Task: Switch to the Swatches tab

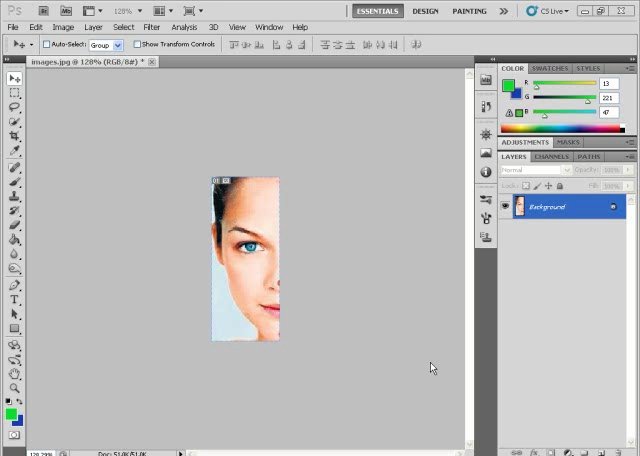Action: click(x=550, y=68)
